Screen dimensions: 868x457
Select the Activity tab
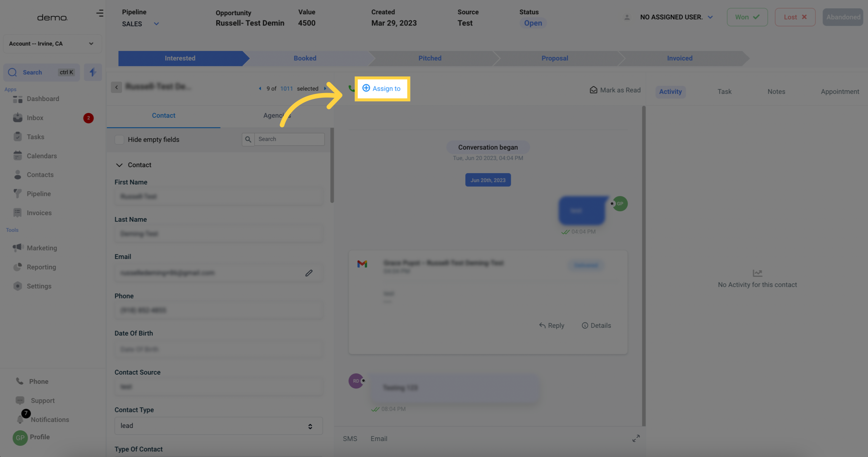point(670,91)
